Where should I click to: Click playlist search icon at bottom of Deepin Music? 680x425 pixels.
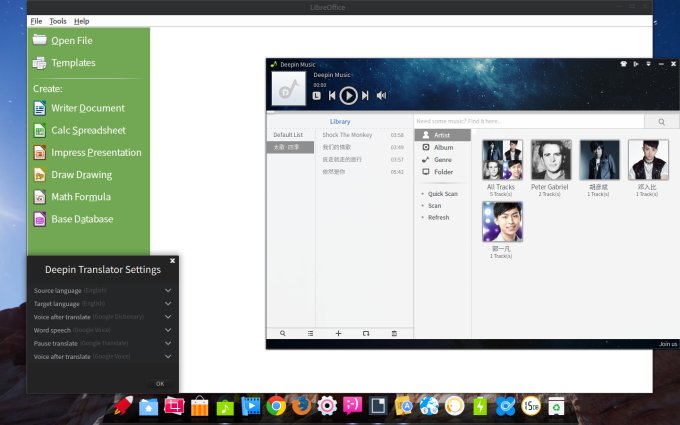click(x=283, y=333)
